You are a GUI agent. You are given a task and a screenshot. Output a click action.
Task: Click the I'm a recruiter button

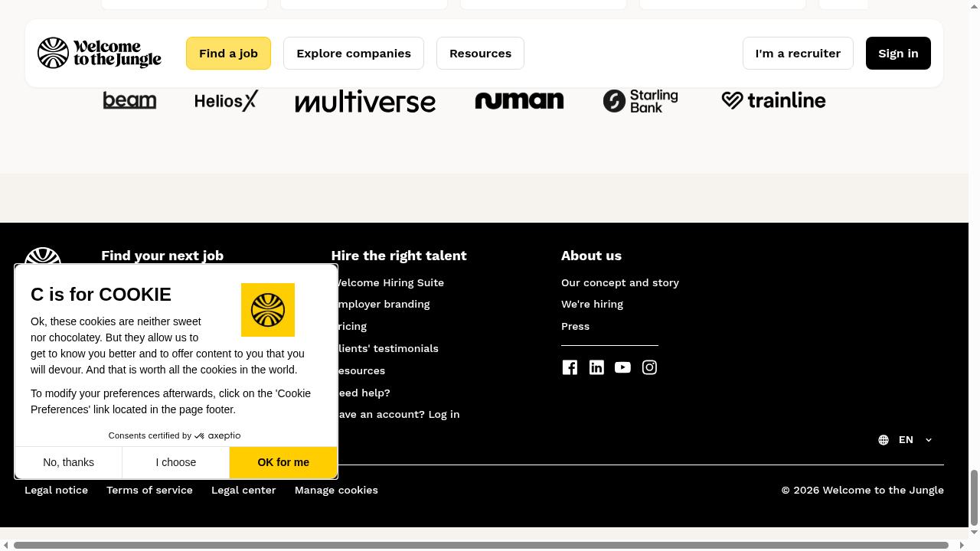(798, 54)
